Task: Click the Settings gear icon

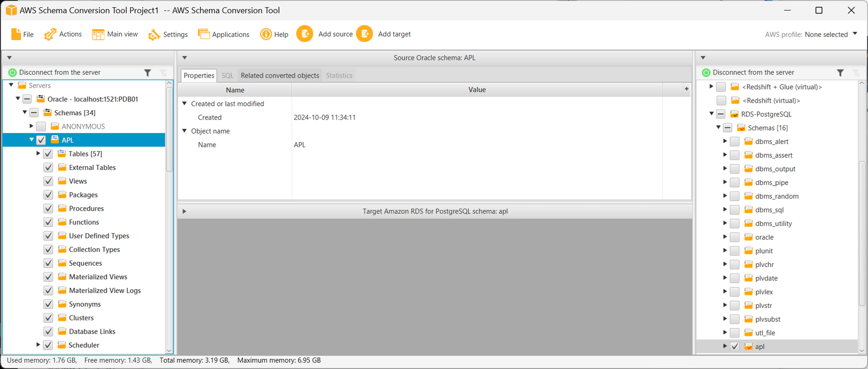Action: [154, 34]
